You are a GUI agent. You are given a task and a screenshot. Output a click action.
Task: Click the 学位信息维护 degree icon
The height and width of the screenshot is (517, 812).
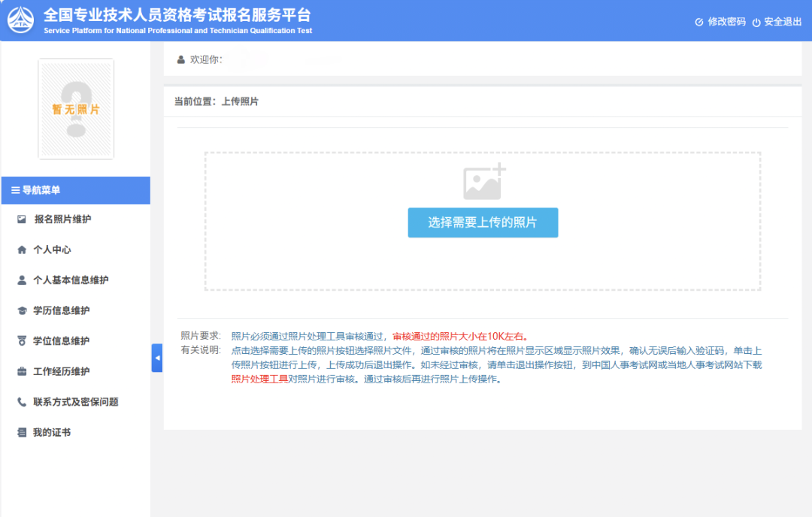[x=21, y=340]
